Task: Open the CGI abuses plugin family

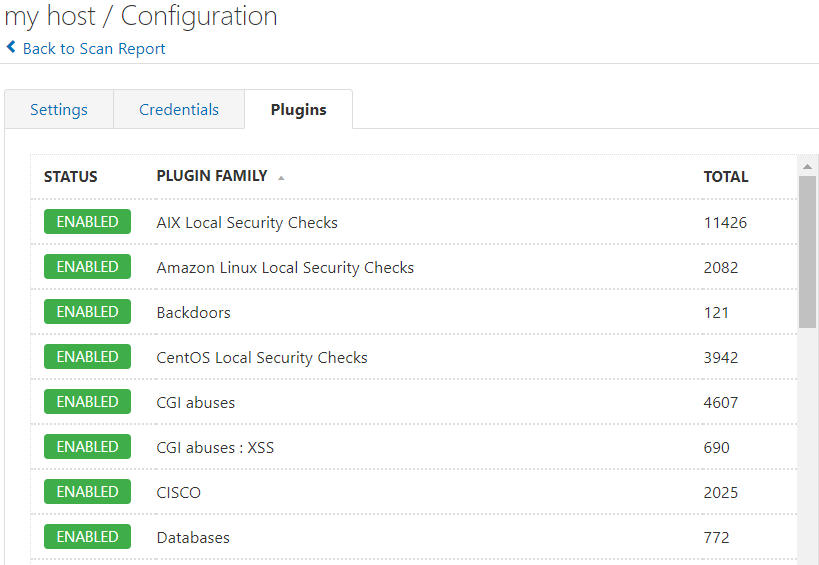Action: [196, 403]
